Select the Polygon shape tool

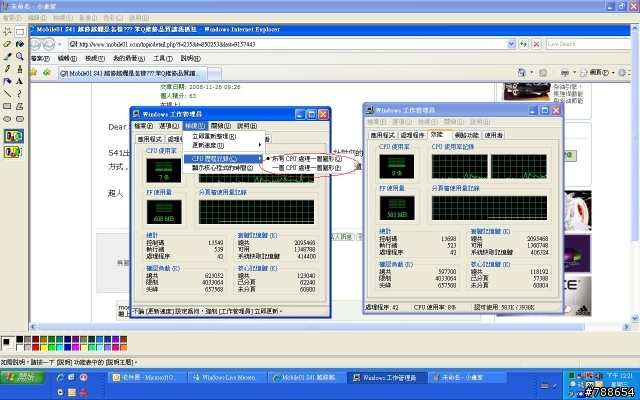click(20, 106)
